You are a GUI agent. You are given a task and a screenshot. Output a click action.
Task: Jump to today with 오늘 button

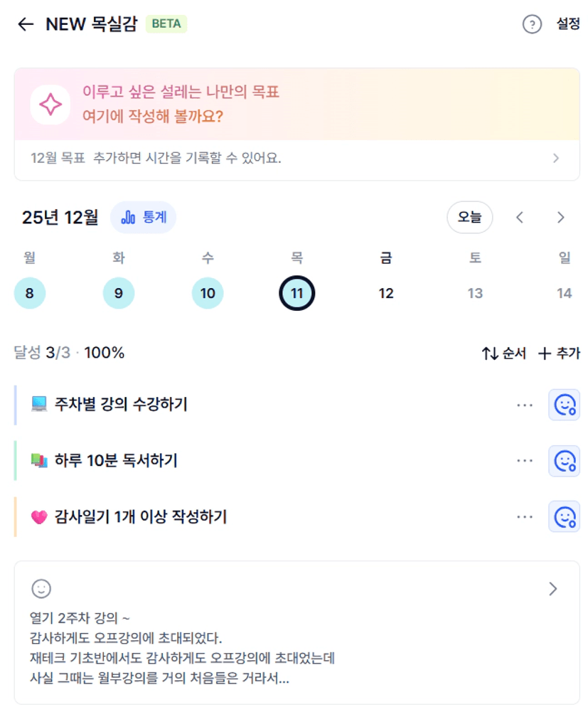(469, 218)
